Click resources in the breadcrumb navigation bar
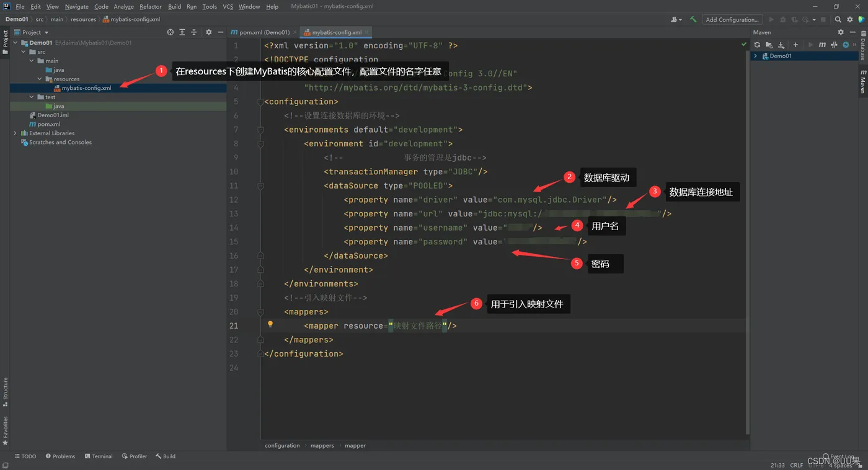Viewport: 868px width, 470px height. click(83, 19)
